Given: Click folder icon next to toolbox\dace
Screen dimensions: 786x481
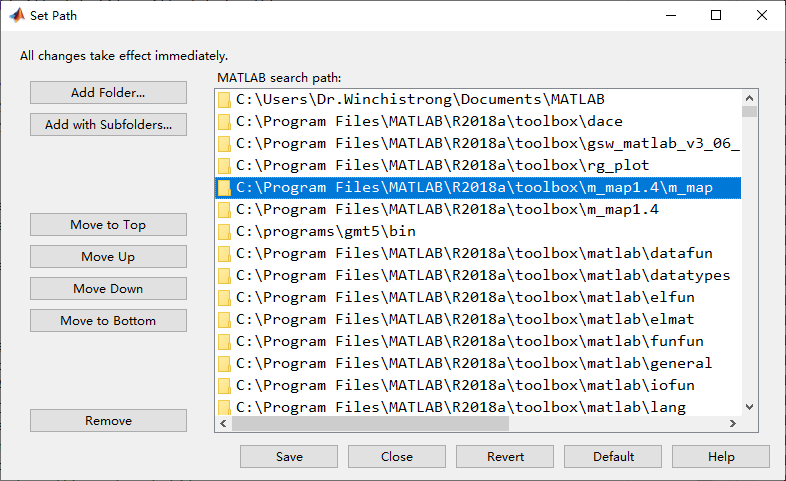Looking at the screenshot, I should pos(224,122).
